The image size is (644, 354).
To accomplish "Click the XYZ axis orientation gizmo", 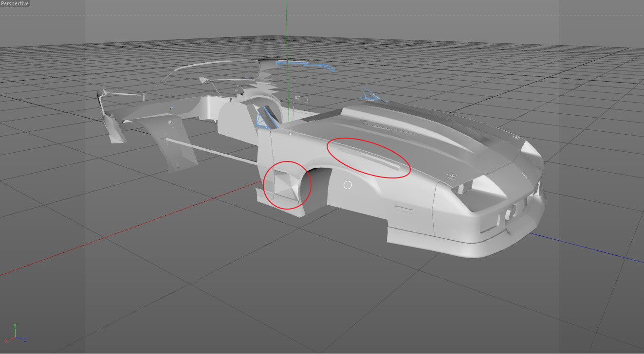I will 15,333.
